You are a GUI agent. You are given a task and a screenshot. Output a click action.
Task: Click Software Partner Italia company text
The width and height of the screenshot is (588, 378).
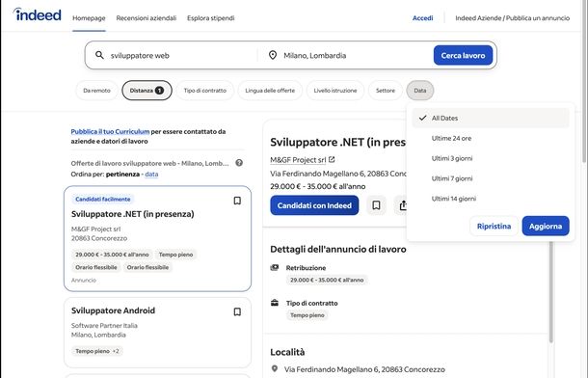click(104, 326)
